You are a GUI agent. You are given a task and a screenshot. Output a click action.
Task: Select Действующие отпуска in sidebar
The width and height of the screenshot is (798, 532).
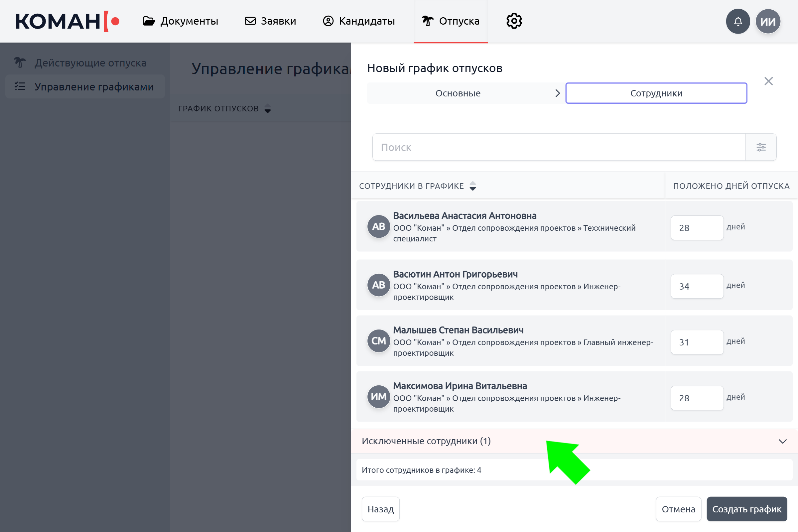[x=90, y=63]
